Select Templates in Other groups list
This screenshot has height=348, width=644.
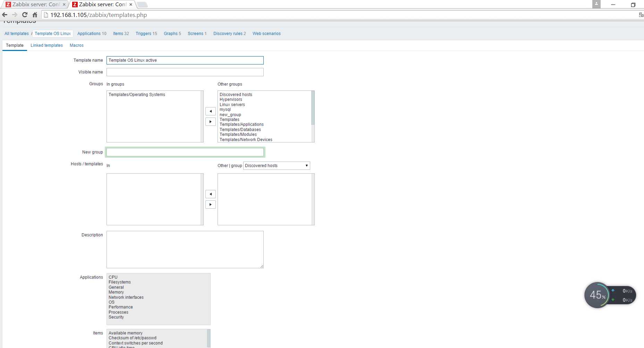229,120
